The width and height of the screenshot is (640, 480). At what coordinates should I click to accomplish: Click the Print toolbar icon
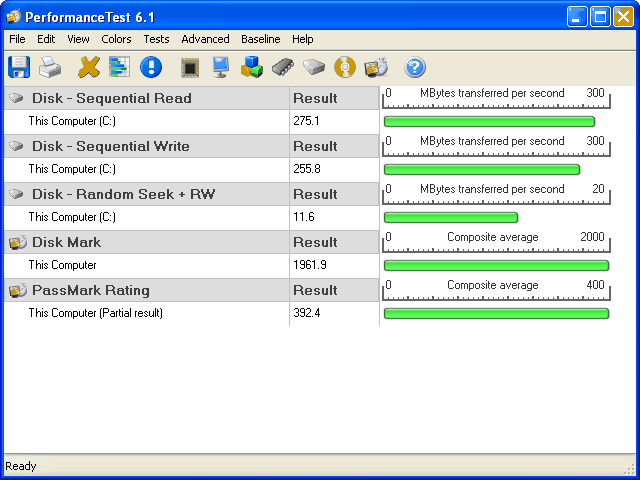(50, 67)
